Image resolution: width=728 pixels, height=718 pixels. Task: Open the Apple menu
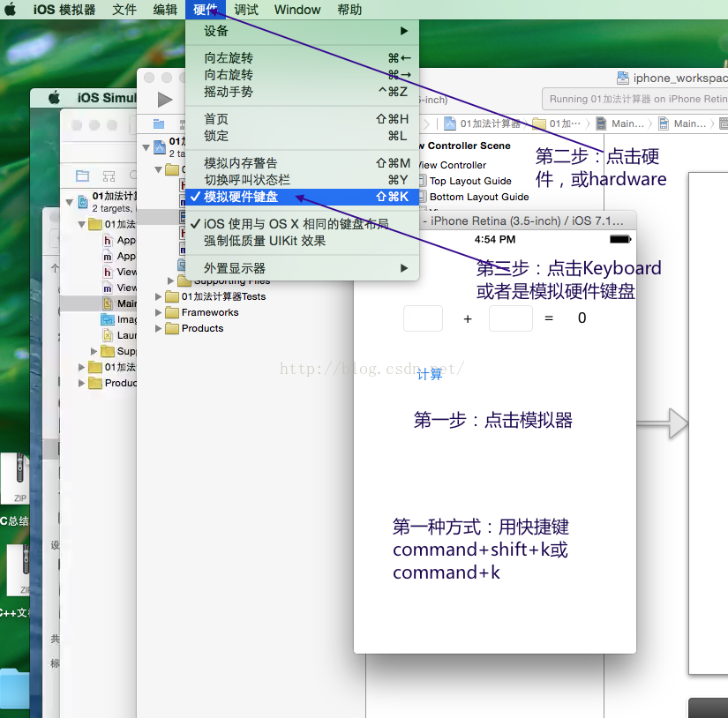tap(11, 10)
